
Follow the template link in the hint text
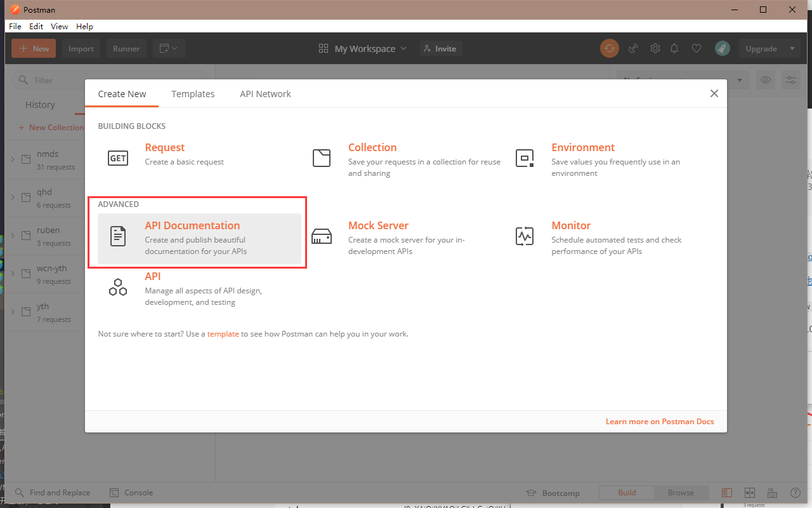point(223,334)
